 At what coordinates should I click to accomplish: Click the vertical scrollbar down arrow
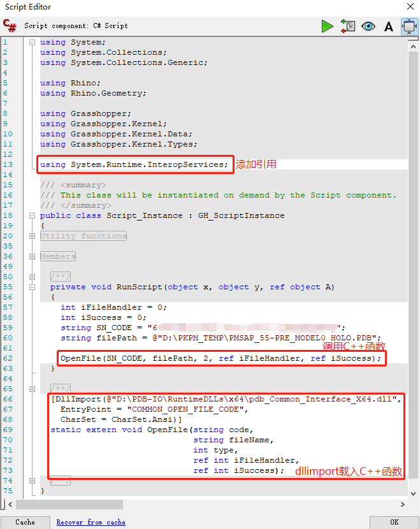pyautogui.click(x=413, y=493)
